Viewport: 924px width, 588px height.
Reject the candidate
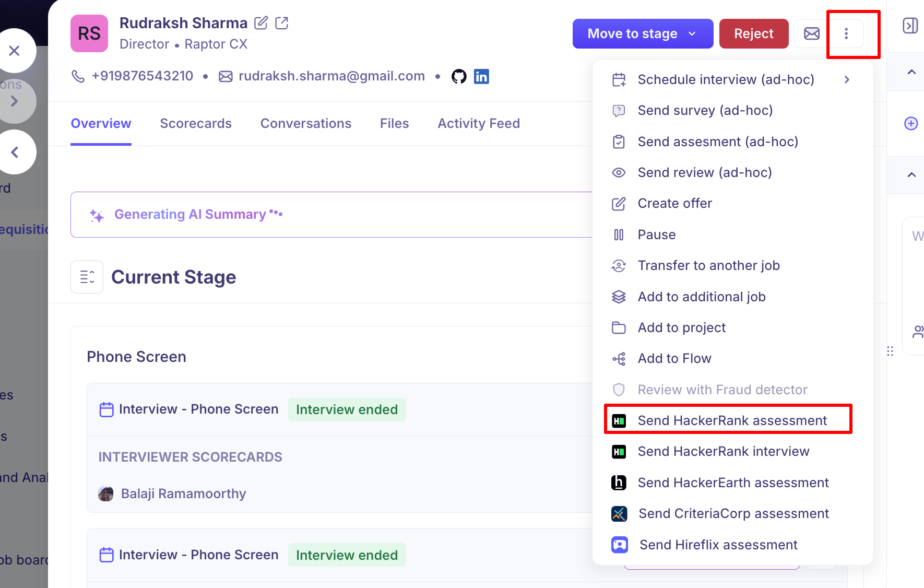754,34
